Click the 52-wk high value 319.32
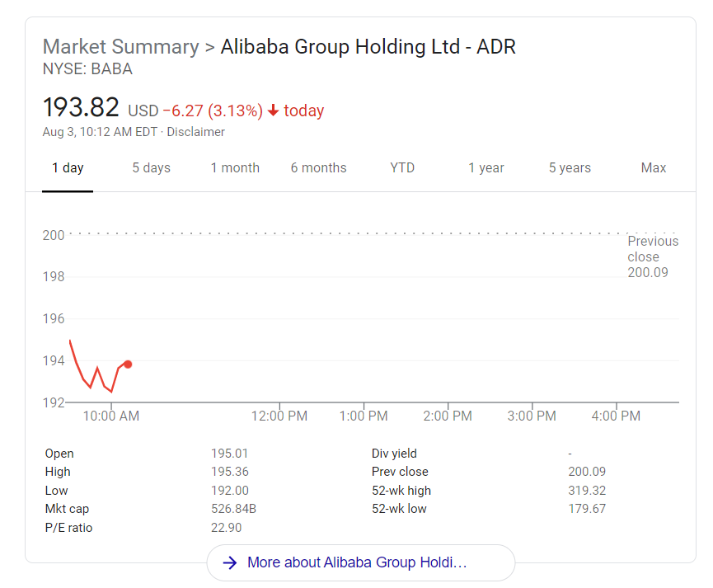 click(x=587, y=491)
